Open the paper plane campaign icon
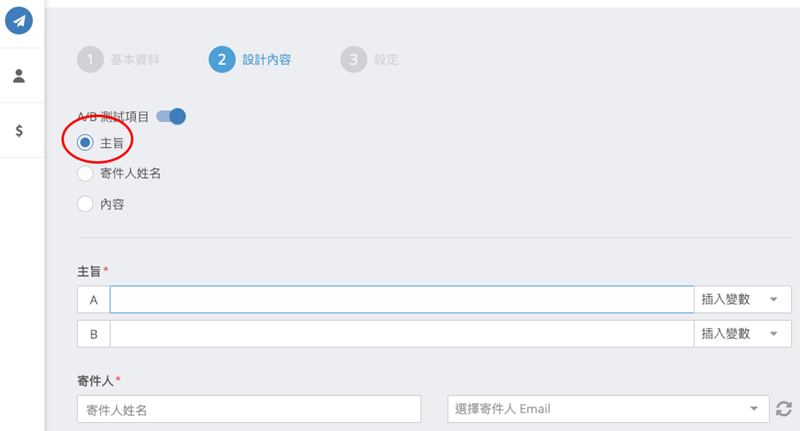The height and width of the screenshot is (431, 800). pos(19,20)
